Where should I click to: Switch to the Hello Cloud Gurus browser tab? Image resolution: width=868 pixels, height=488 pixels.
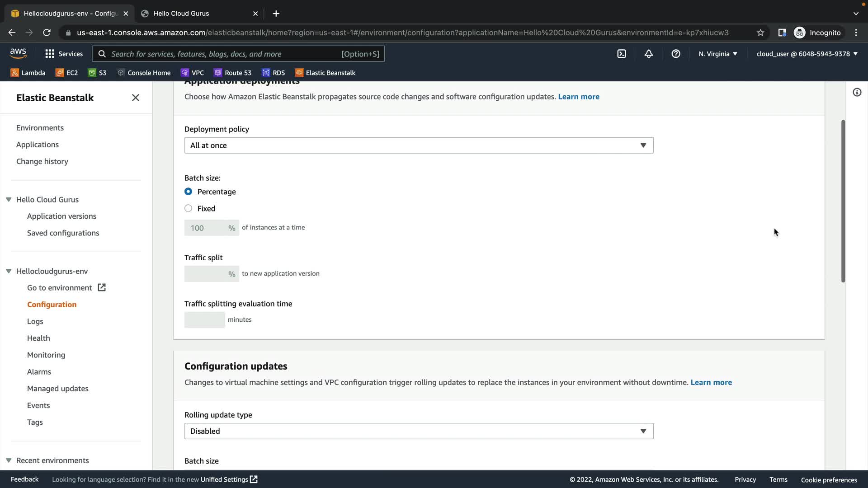click(x=181, y=14)
